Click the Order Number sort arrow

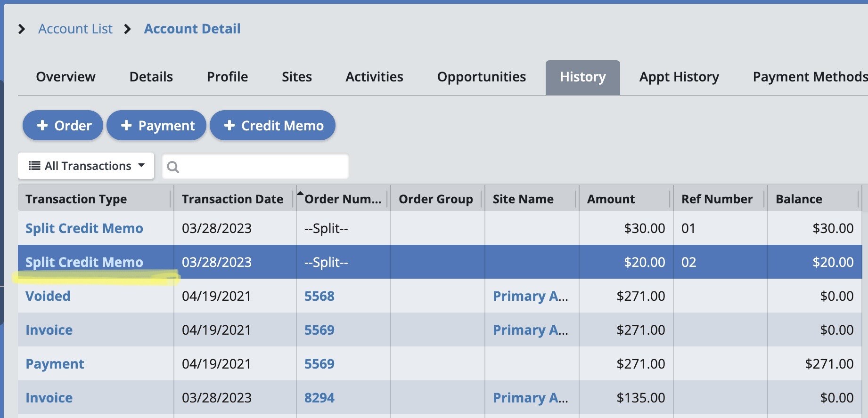[300, 193]
